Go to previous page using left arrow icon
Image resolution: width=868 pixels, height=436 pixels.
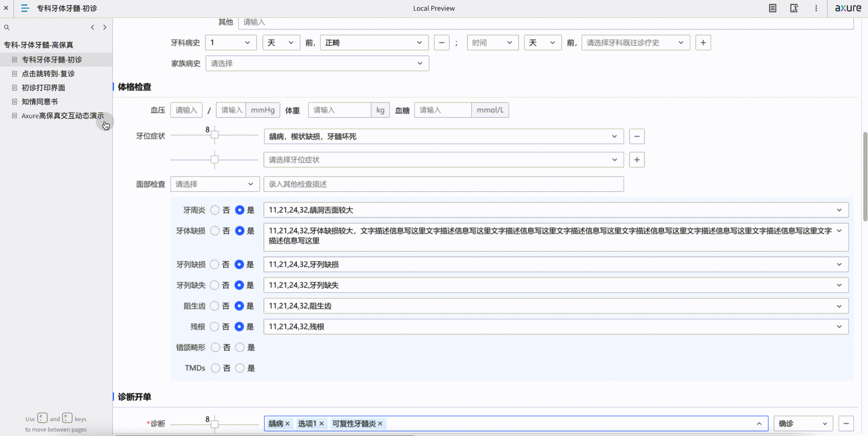(92, 27)
